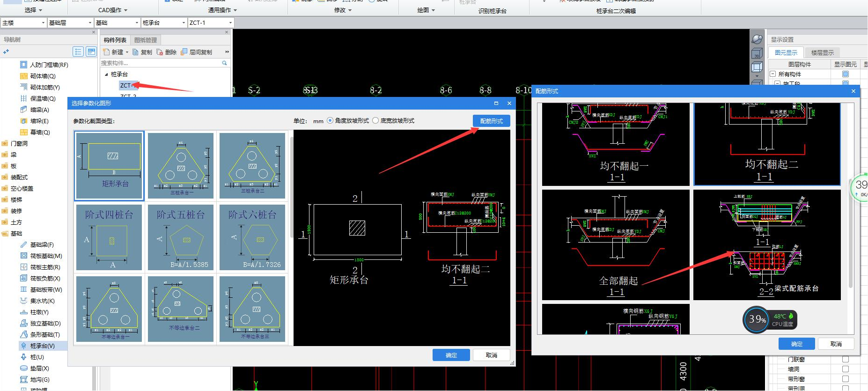Image resolution: width=868 pixels, height=391 pixels.
Task: Select the 垫层(X) cushion layer icon
Action: tap(24, 368)
